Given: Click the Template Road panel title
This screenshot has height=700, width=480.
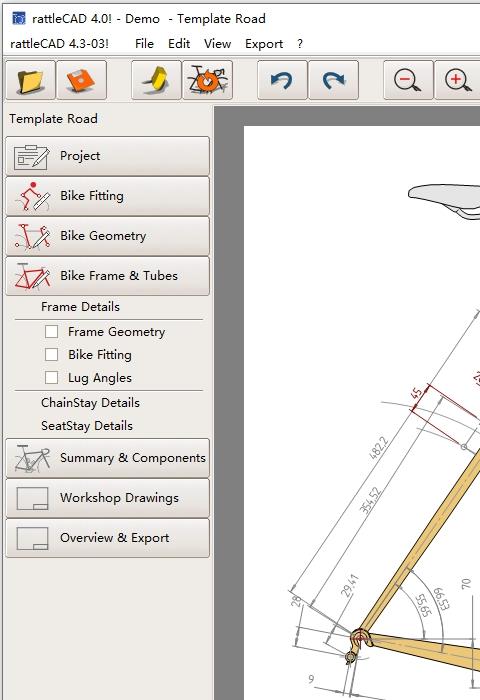Looking at the screenshot, I should [54, 119].
